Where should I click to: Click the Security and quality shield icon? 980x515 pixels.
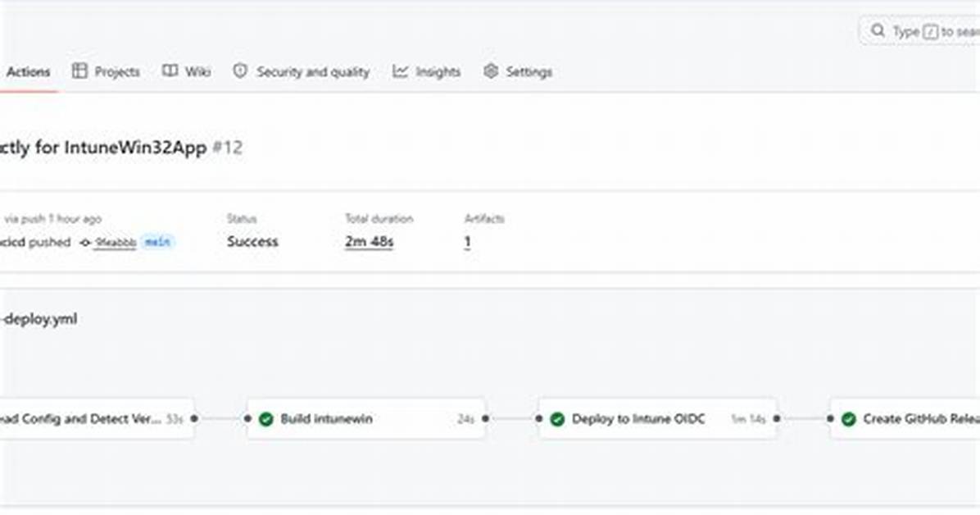240,71
